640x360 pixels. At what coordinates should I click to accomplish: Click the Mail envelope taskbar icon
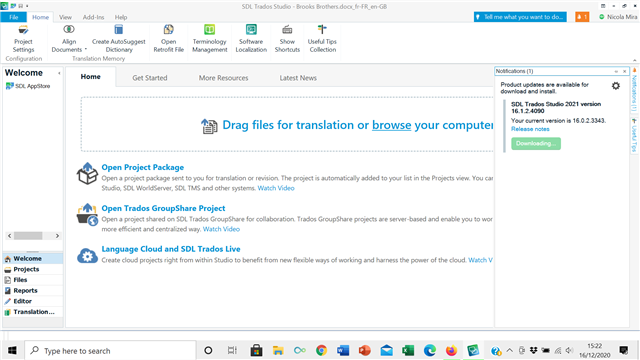[x=386, y=350]
